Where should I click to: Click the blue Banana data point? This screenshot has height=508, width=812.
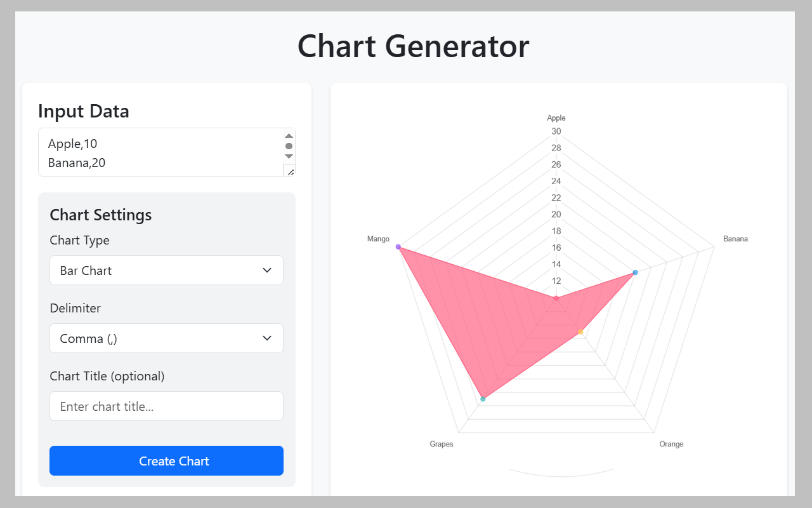pos(635,272)
